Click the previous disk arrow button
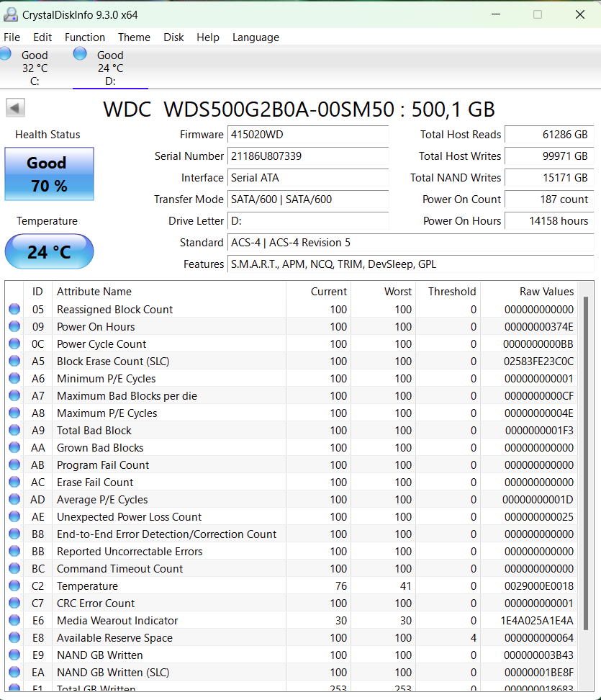 point(16,108)
